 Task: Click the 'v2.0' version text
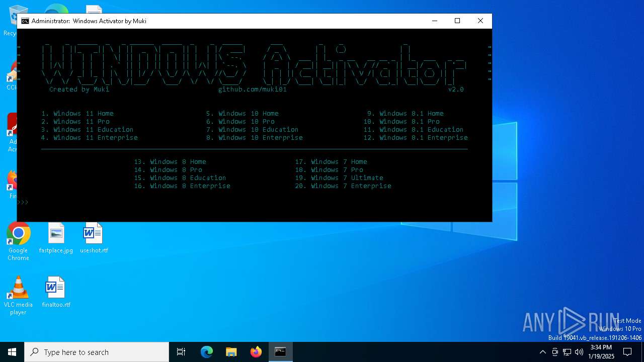coord(456,89)
